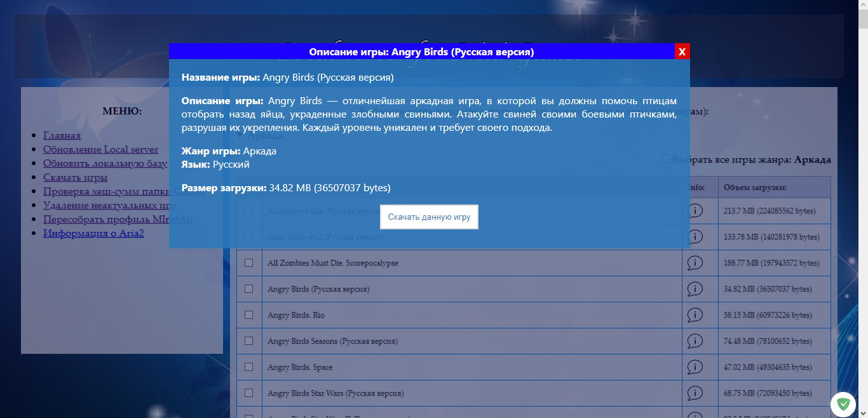
Task: Click 'Название игры:' line in popup
Action: pos(288,78)
